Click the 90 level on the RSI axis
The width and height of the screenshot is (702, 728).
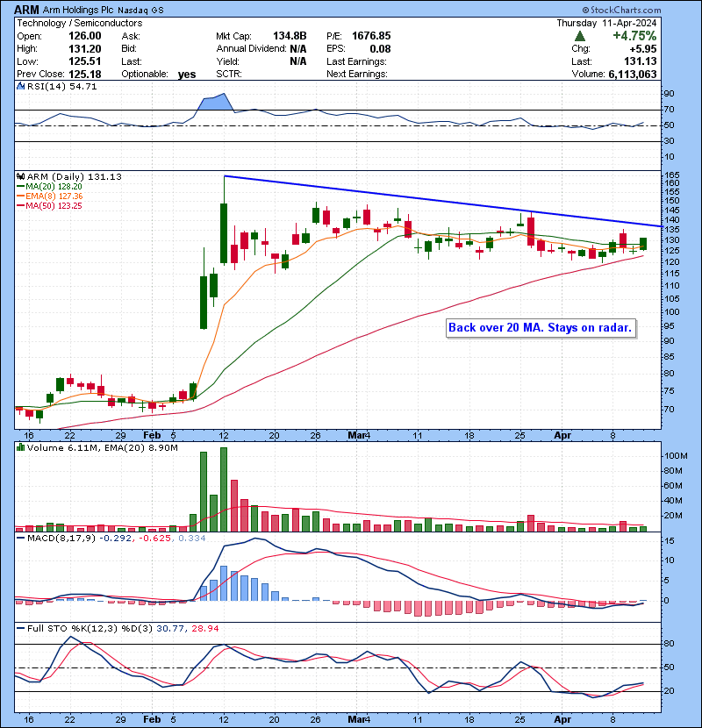tap(669, 94)
